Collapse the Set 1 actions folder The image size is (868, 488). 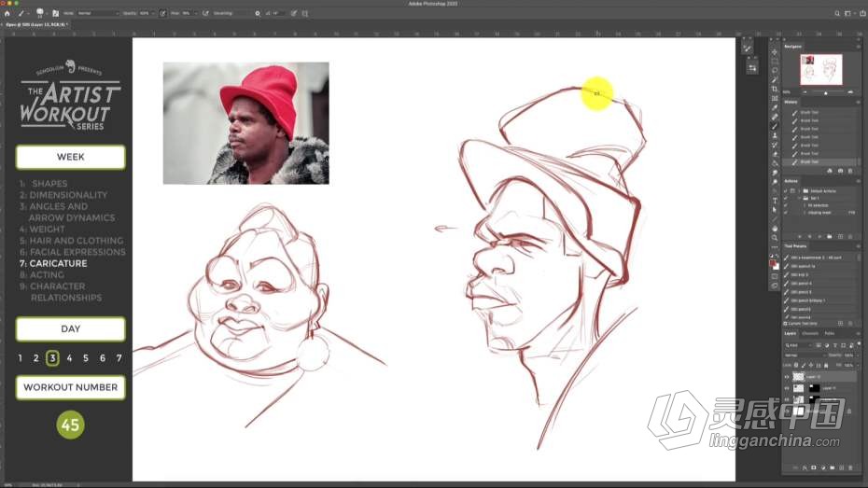coord(799,198)
